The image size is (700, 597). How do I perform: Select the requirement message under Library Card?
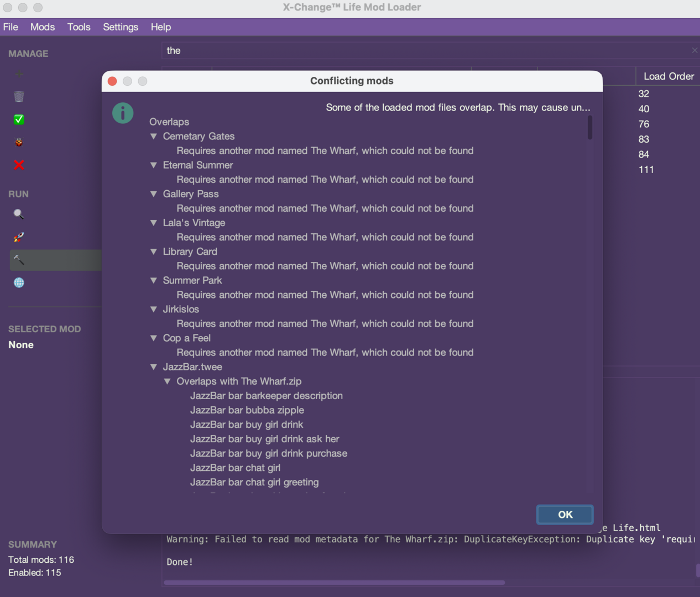[325, 266]
